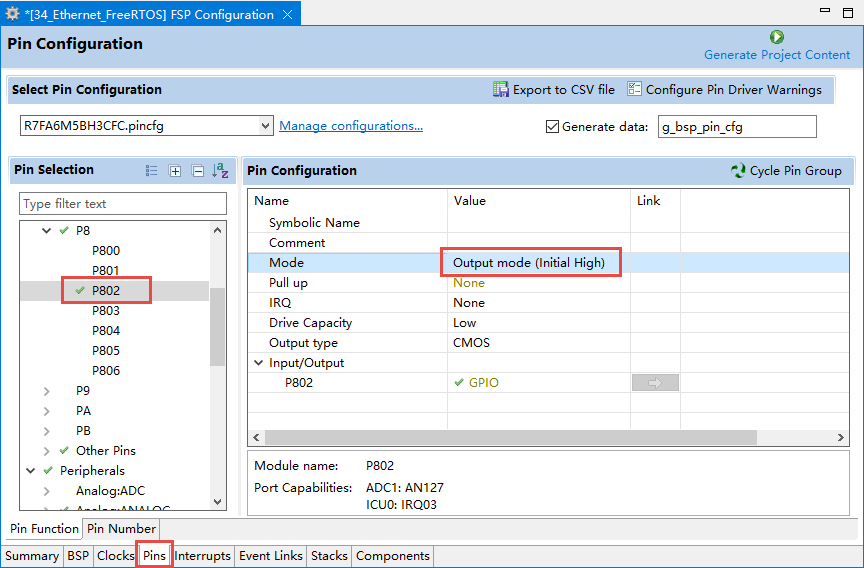Open the Interrupts tab
Screen dimensions: 864x568
[202, 556]
